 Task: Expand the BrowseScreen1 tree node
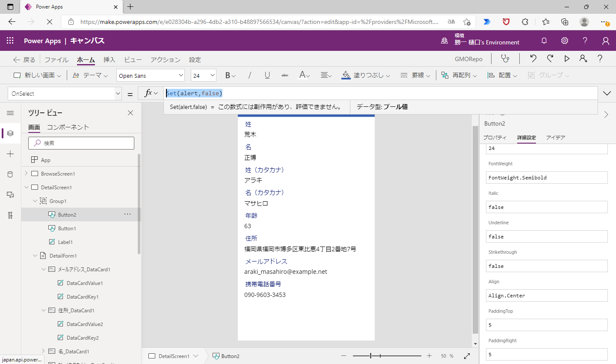pyautogui.click(x=26, y=173)
